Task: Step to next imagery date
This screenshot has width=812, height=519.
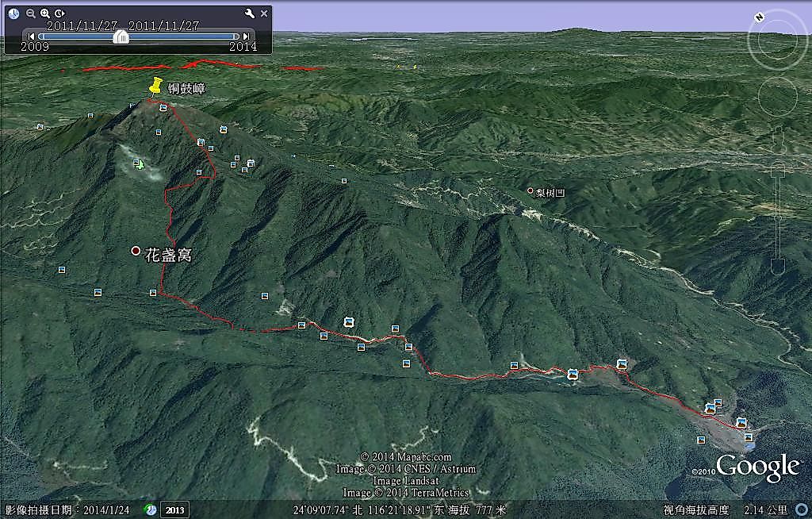Action: pos(247,37)
